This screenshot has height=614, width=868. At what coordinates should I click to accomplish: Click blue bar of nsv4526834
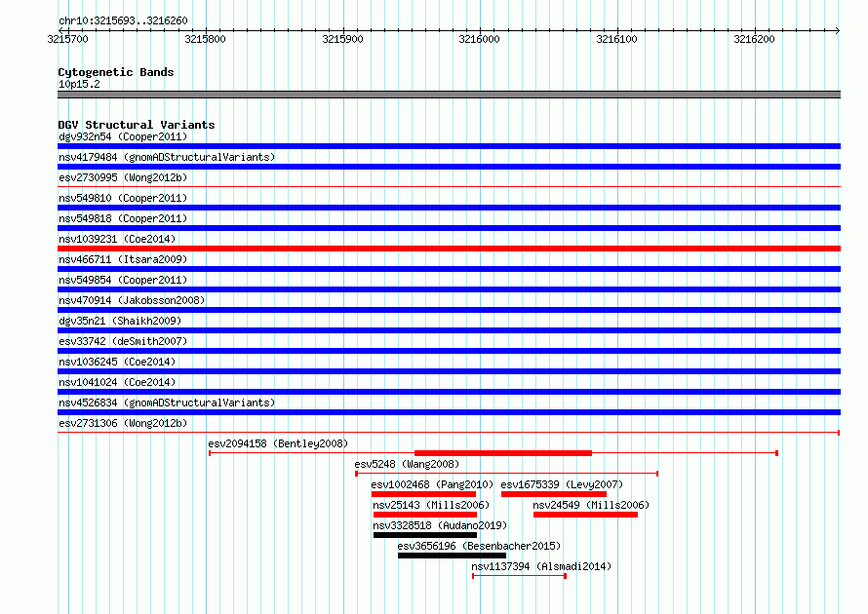coord(449,412)
